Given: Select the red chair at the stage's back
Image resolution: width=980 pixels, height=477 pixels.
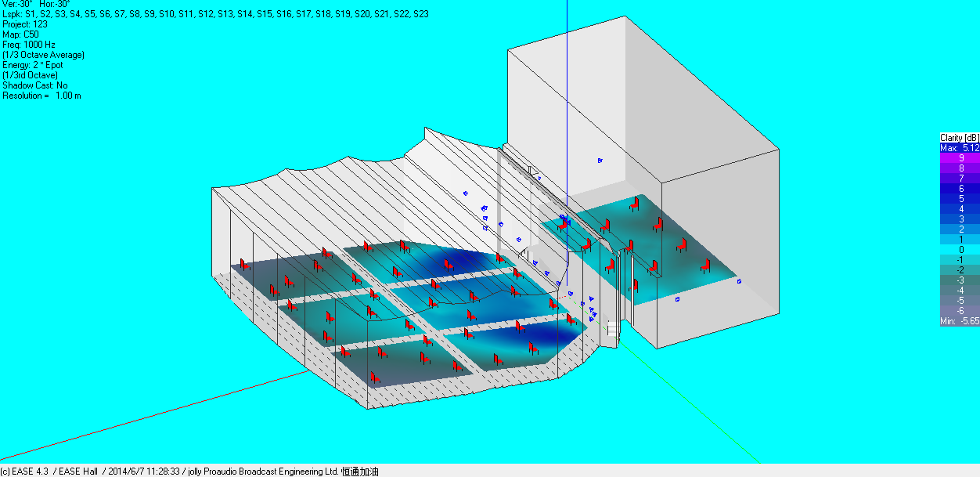Looking at the screenshot, I should tap(634, 205).
